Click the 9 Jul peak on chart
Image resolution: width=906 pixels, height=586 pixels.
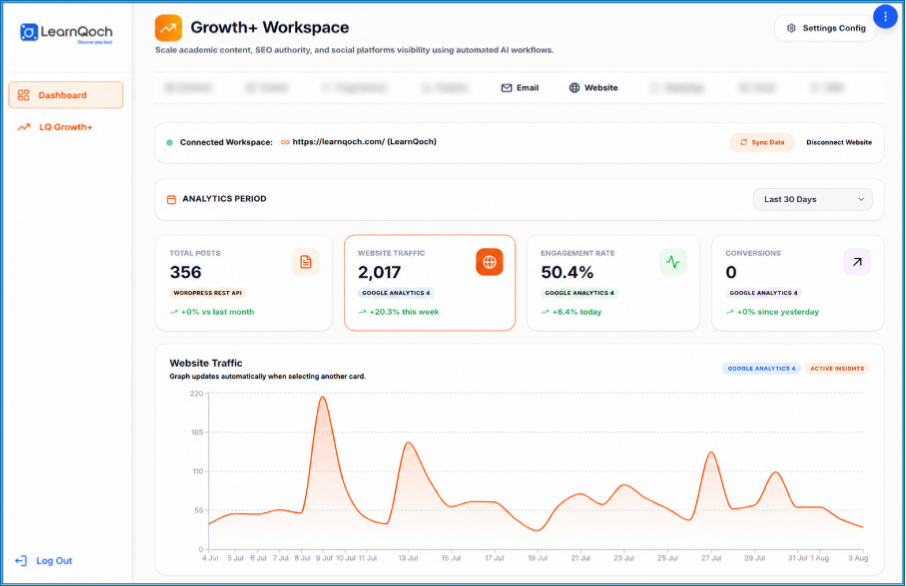pos(323,397)
